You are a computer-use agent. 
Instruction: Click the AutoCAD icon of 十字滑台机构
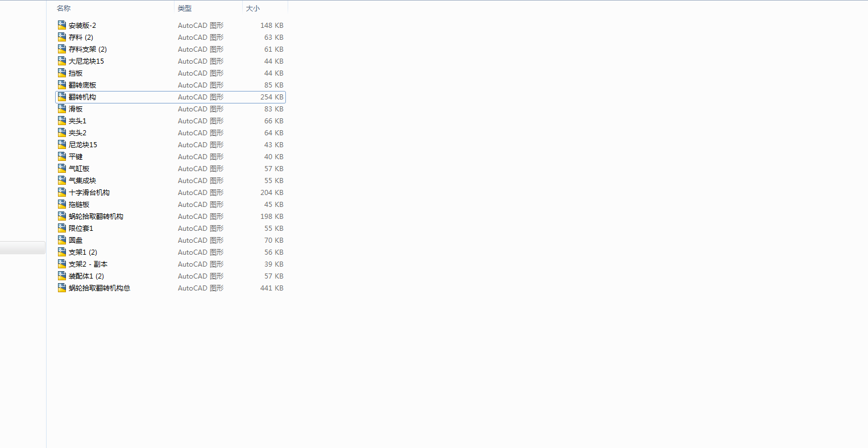[62, 192]
